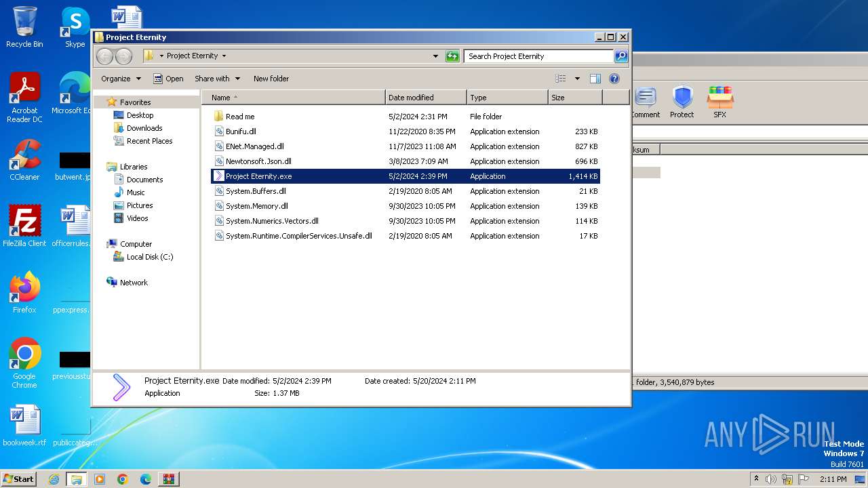This screenshot has height=488, width=868.
Task: Expand Project Eternity breadcrumb arrow
Action: click(224, 56)
